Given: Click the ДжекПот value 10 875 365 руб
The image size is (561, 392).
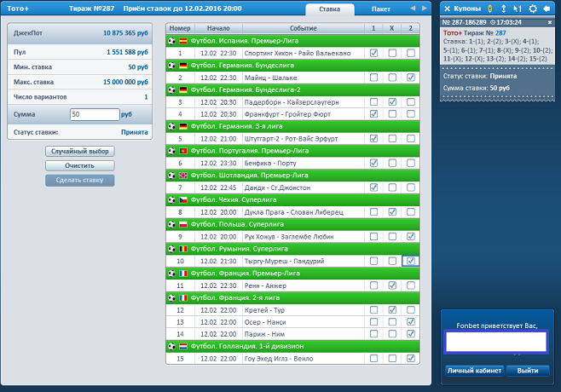Looking at the screenshot, I should tap(125, 33).
